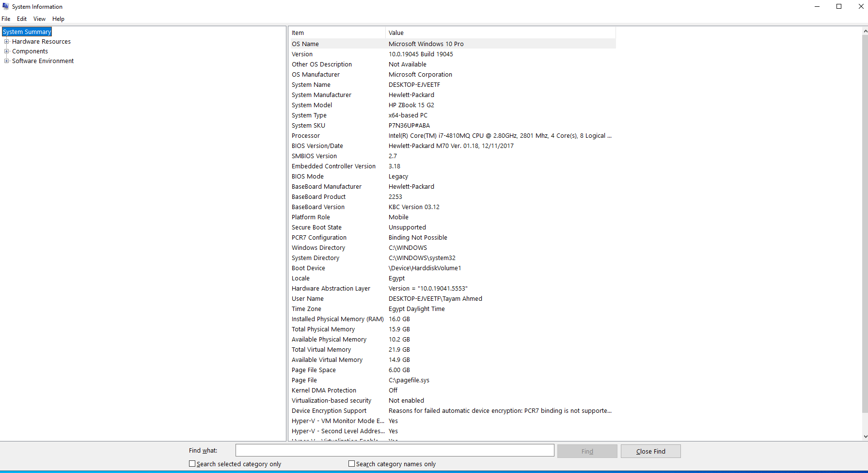
Task: Click the value 10.0.19045 Build 19045
Action: click(421, 54)
